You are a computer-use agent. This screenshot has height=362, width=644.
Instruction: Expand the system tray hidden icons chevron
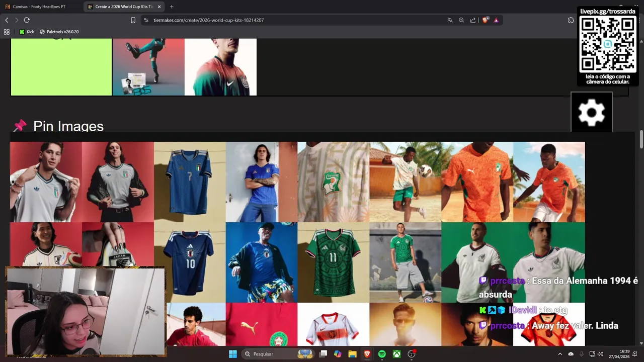[x=560, y=354]
